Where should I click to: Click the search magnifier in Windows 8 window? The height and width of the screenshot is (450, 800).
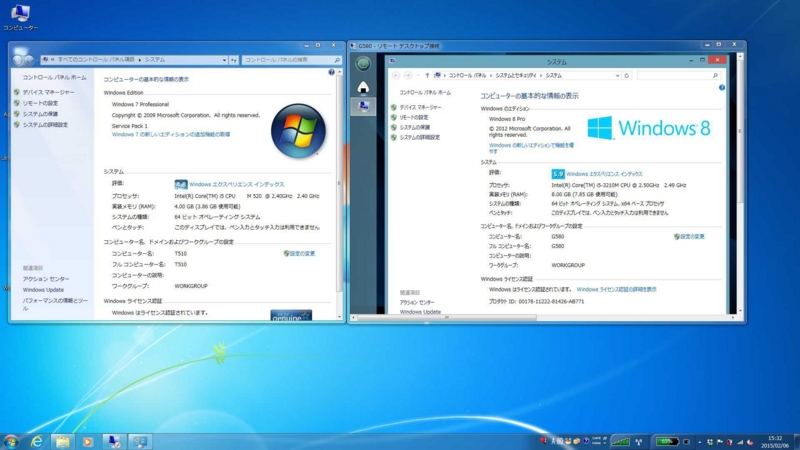(x=715, y=76)
